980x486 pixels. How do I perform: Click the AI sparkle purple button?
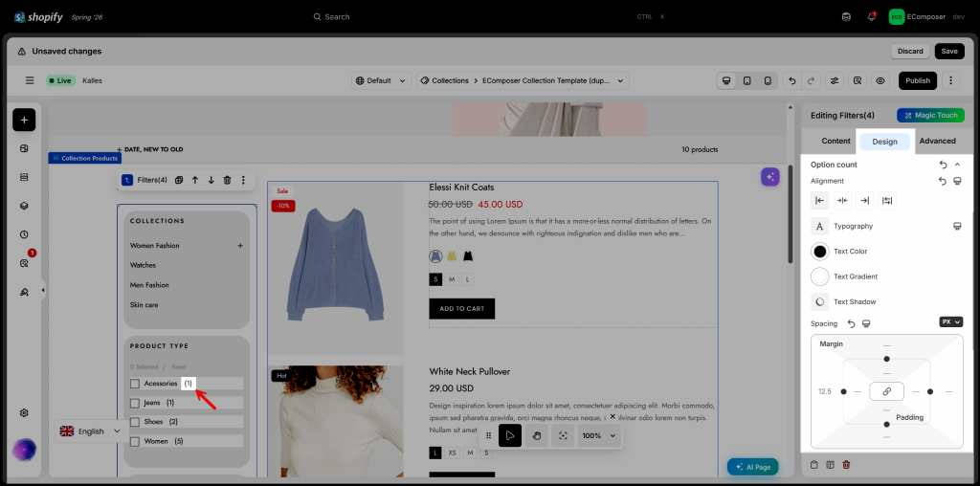point(770,177)
